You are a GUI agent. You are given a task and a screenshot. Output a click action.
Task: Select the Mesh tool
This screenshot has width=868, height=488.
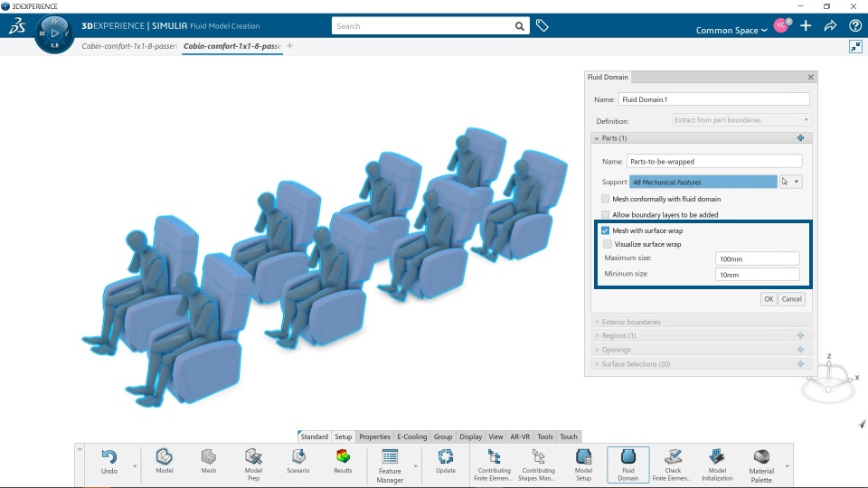[208, 462]
